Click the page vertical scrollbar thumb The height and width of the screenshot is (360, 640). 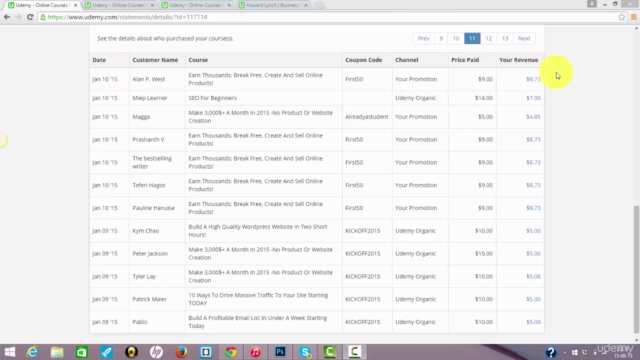(636, 269)
